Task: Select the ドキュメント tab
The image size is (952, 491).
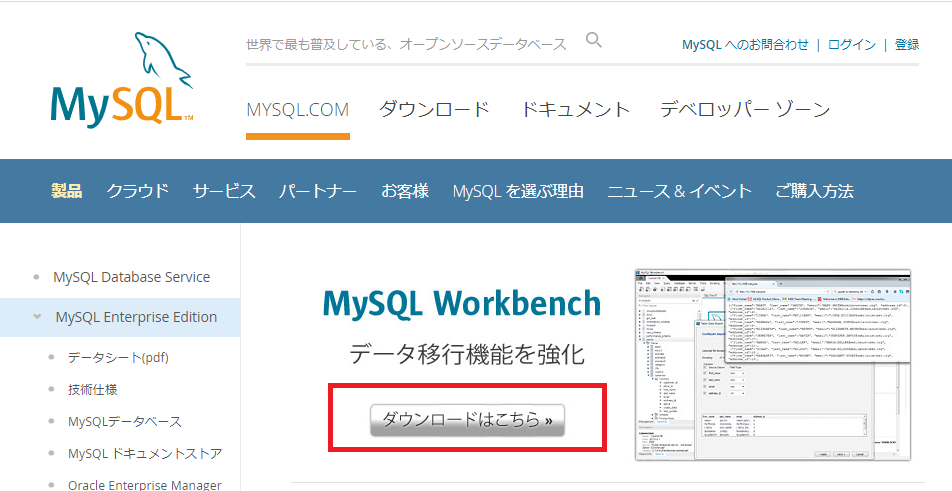Action: pyautogui.click(x=576, y=110)
